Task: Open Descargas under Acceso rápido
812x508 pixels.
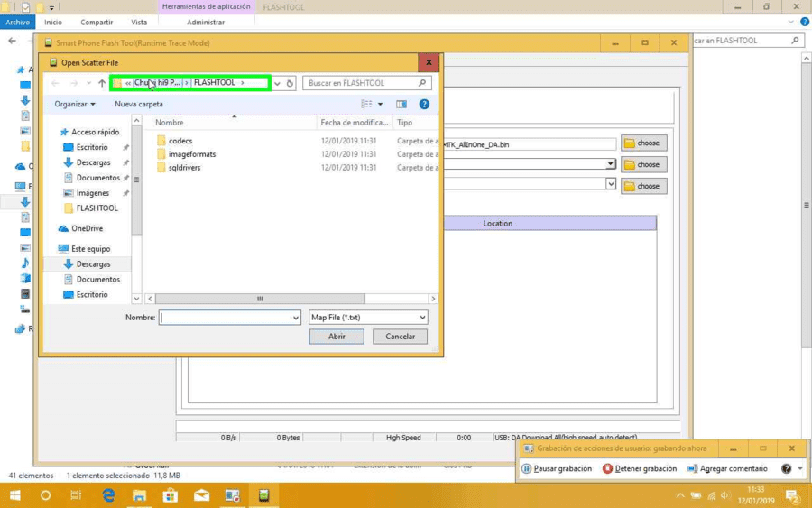Action: [93, 162]
